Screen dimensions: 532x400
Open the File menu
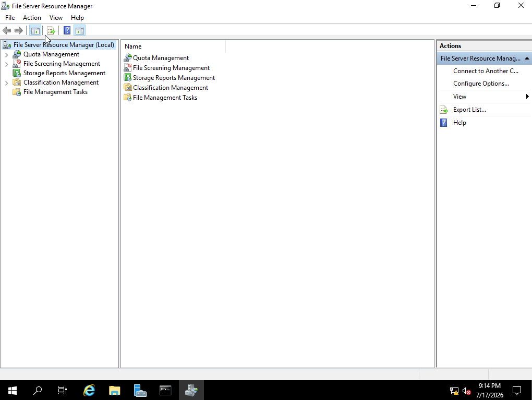tap(10, 18)
